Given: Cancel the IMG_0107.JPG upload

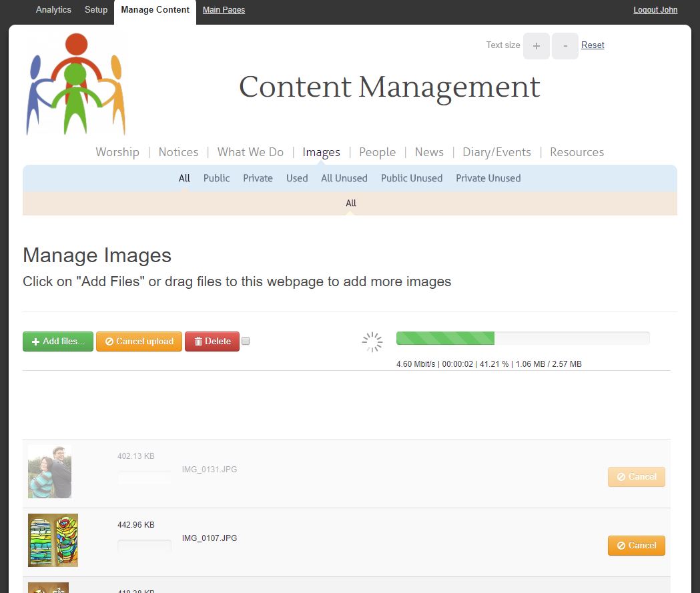Looking at the screenshot, I should coord(635,545).
